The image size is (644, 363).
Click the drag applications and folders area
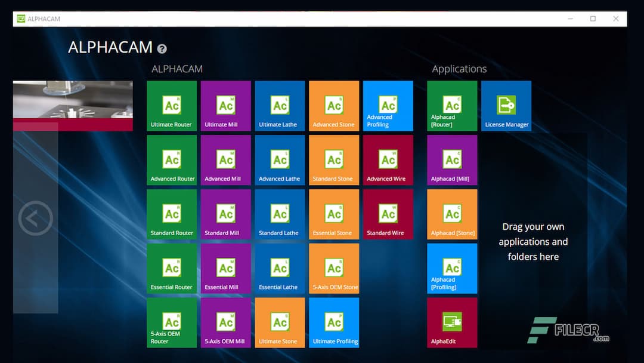click(533, 241)
